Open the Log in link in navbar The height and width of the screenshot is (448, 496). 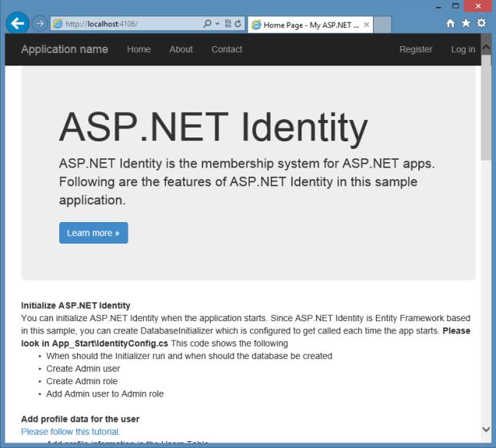tap(463, 49)
